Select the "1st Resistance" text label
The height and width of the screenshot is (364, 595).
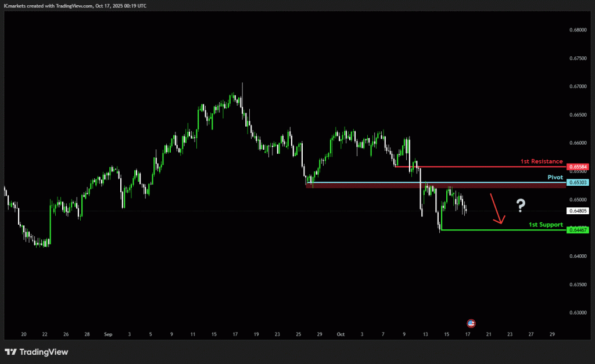pos(542,161)
